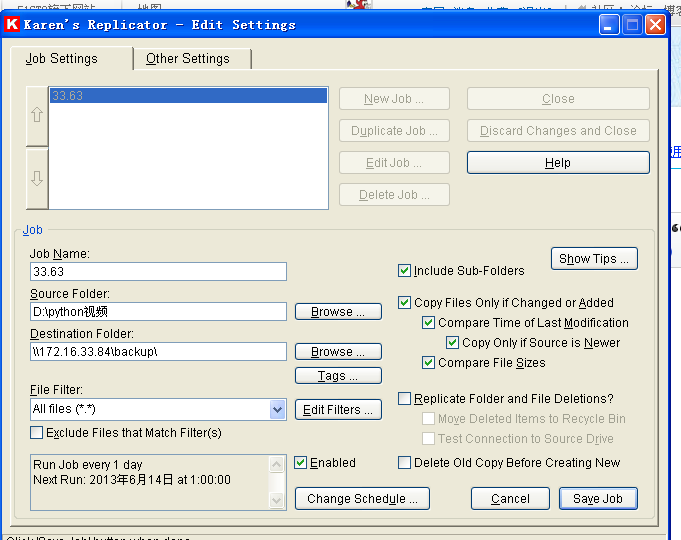Click the Run Job every 1 day text
Image resolution: width=681 pixels, height=540 pixels.
point(88,465)
